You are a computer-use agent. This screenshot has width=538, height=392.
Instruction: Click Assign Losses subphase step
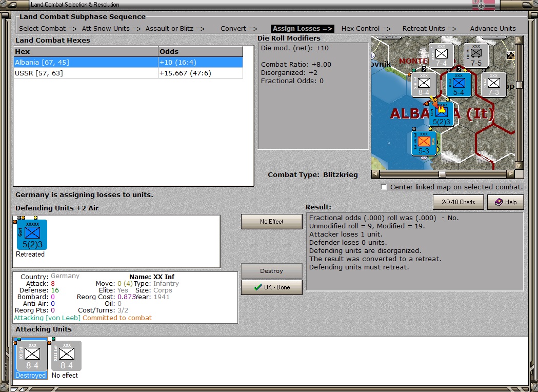pos(302,29)
